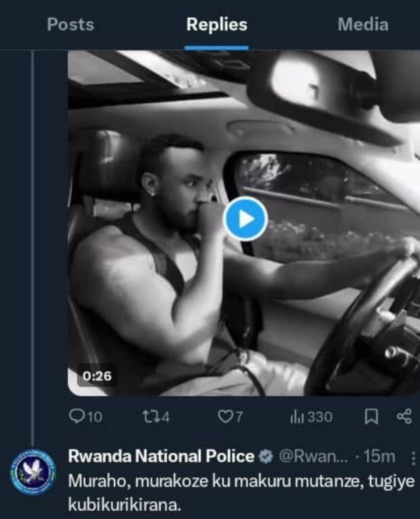Select the Replies tab
This screenshot has height=519, width=420.
[217, 25]
